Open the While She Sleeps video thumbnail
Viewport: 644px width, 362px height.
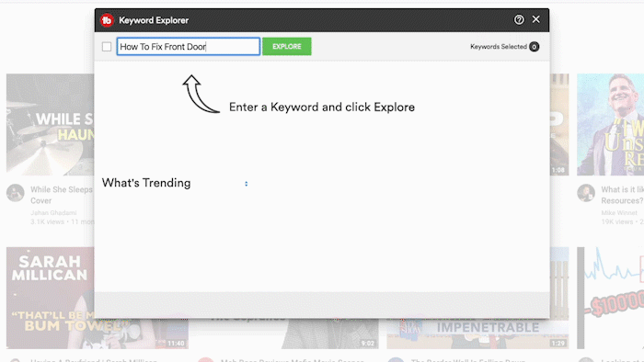point(50,125)
